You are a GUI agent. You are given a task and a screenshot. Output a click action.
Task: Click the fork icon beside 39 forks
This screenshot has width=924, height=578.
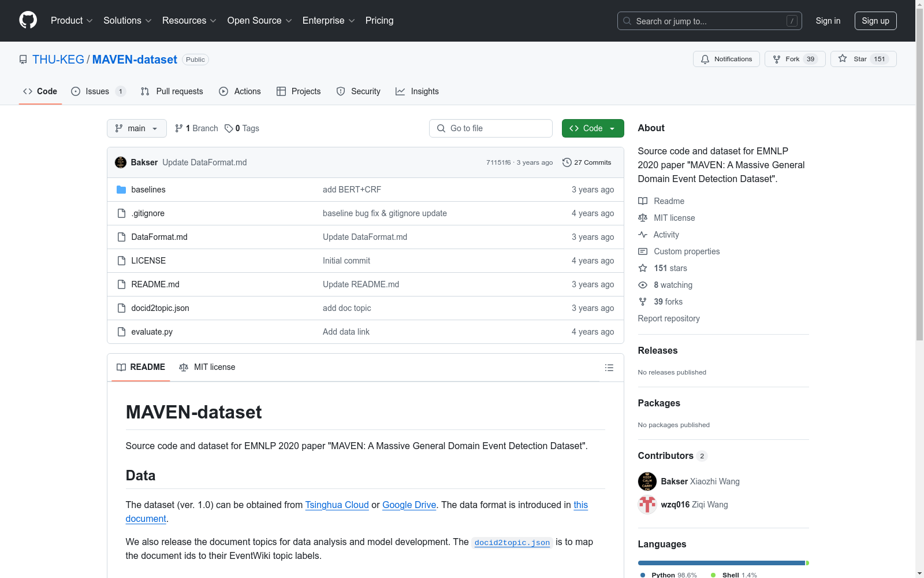click(643, 302)
